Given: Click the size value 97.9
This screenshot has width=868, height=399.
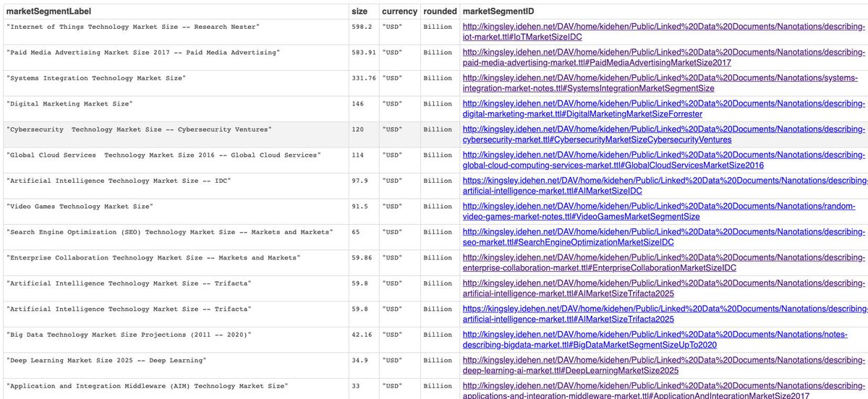Looking at the screenshot, I should [359, 181].
